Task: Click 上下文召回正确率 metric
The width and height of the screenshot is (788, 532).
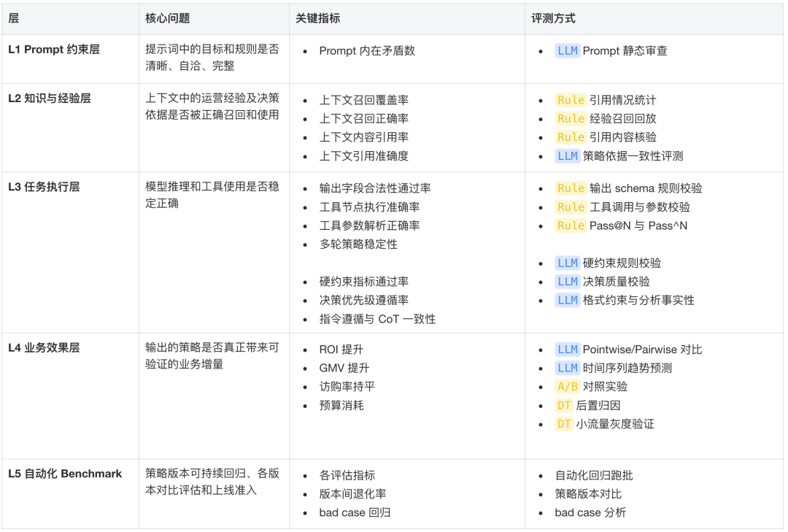Action: click(364, 119)
